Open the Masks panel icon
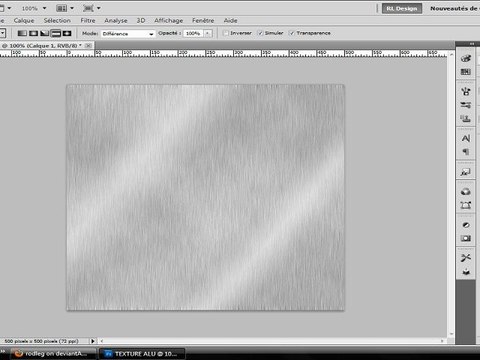 tap(466, 238)
